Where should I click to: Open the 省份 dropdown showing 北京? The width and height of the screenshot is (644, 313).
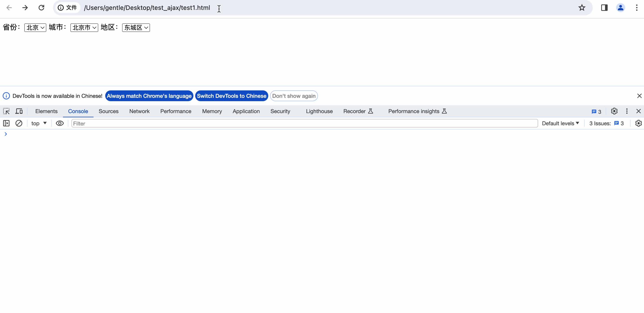(35, 27)
